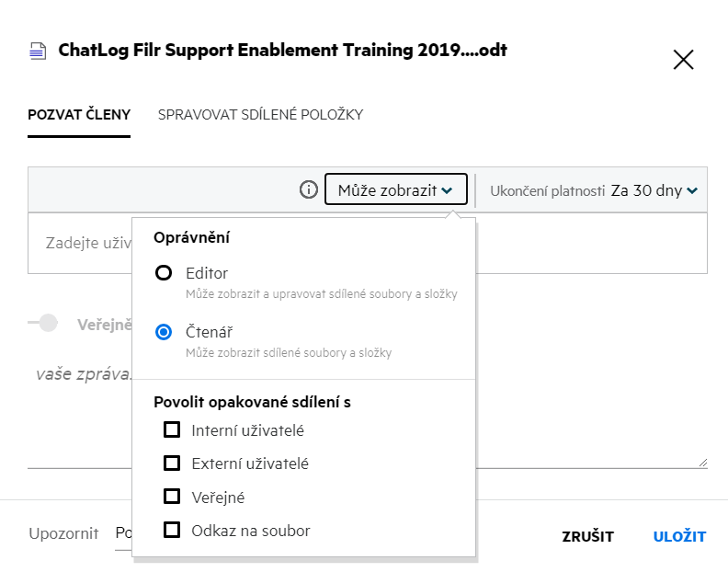Image resolution: width=728 pixels, height=572 pixels.
Task: Enable the Veřejné re-share checkbox
Action: pyautogui.click(x=171, y=497)
